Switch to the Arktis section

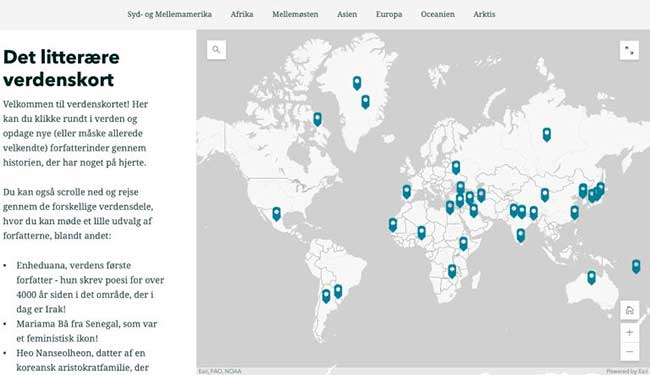click(x=484, y=14)
